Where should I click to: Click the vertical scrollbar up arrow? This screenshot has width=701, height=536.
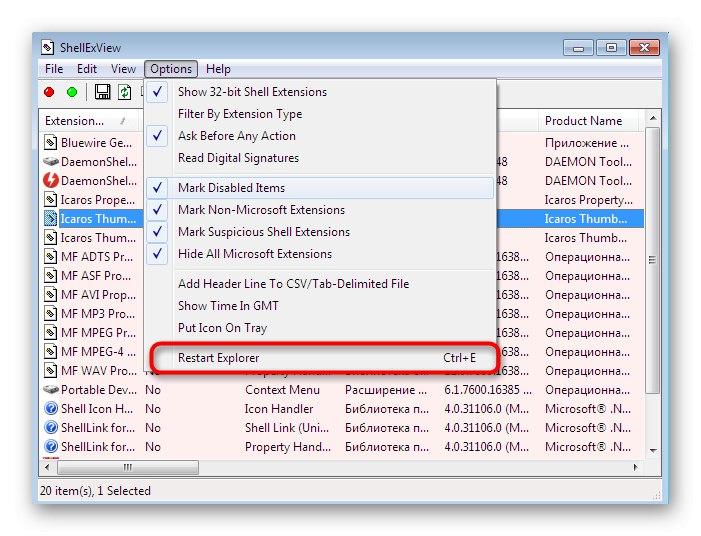(653, 118)
